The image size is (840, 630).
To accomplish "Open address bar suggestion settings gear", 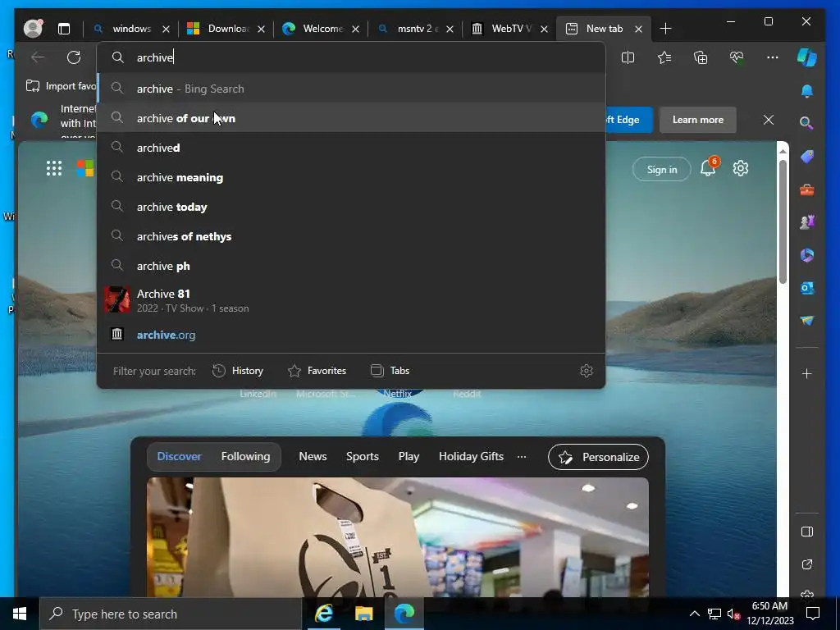I will click(x=587, y=371).
